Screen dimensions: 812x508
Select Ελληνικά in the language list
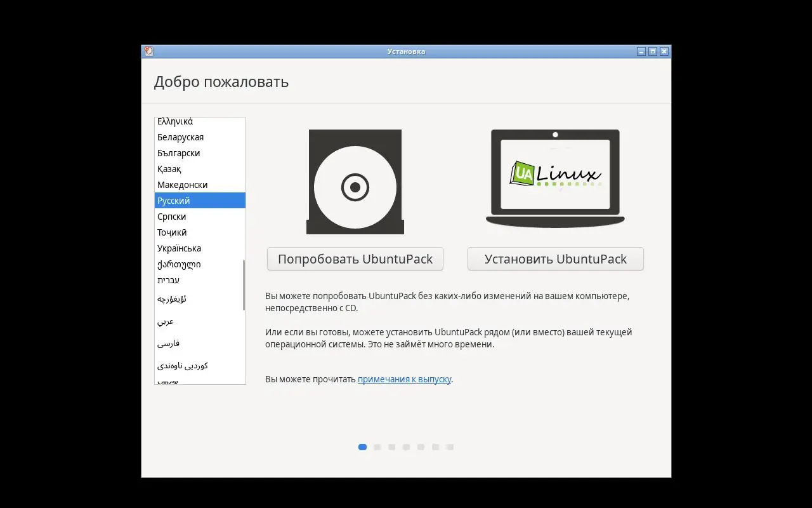(200, 121)
